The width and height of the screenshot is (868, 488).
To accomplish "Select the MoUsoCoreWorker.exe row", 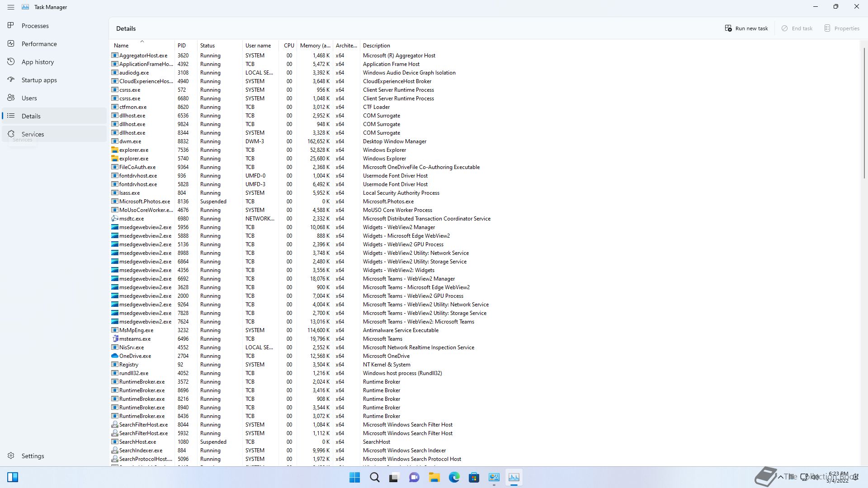I will pyautogui.click(x=485, y=210).
